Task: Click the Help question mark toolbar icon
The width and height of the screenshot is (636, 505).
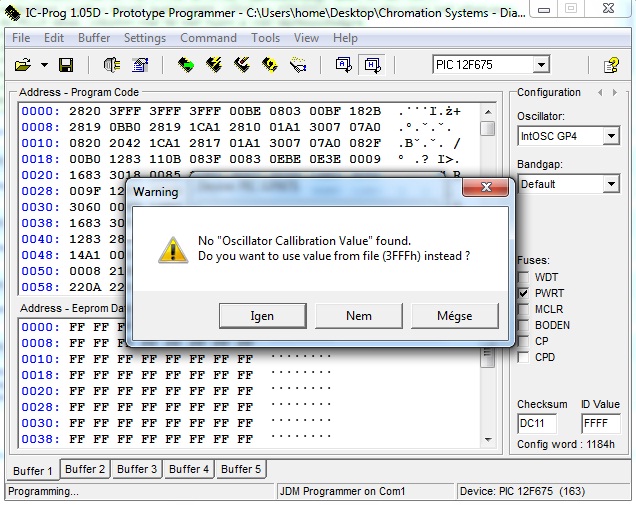Action: 611,65
